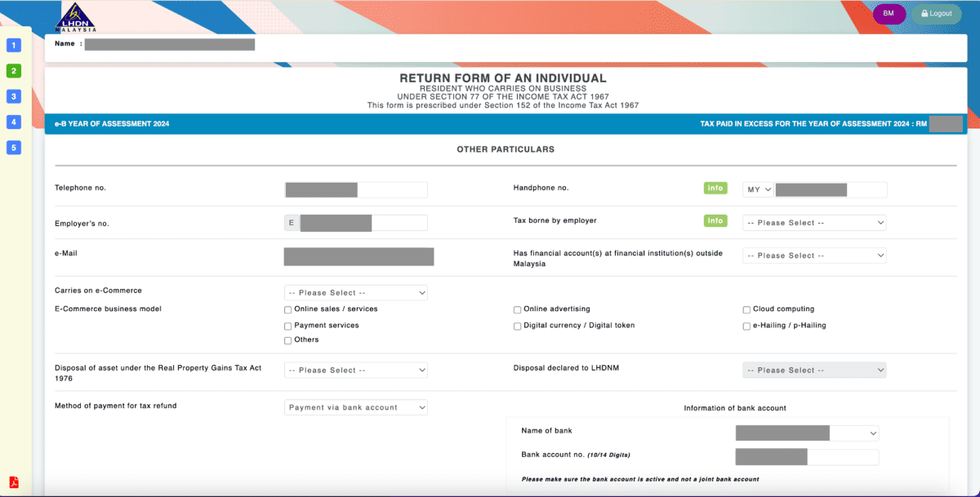Show Info for Handphone no.

pyautogui.click(x=715, y=189)
